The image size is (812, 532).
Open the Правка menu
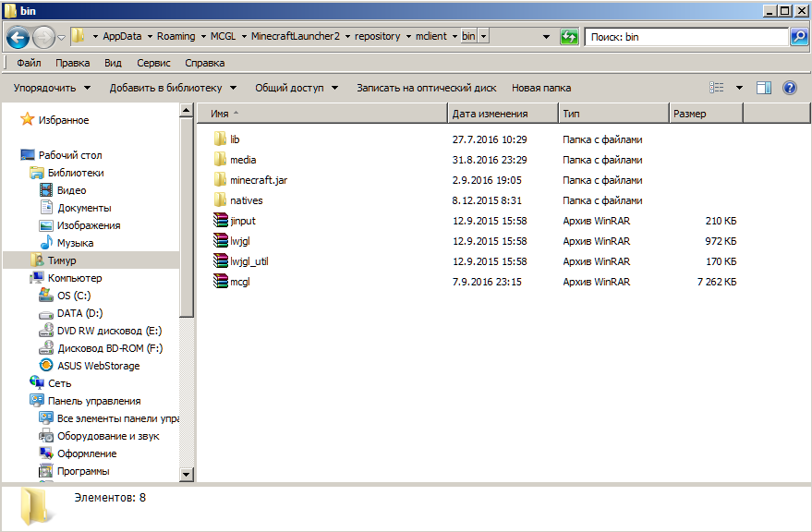(x=72, y=63)
